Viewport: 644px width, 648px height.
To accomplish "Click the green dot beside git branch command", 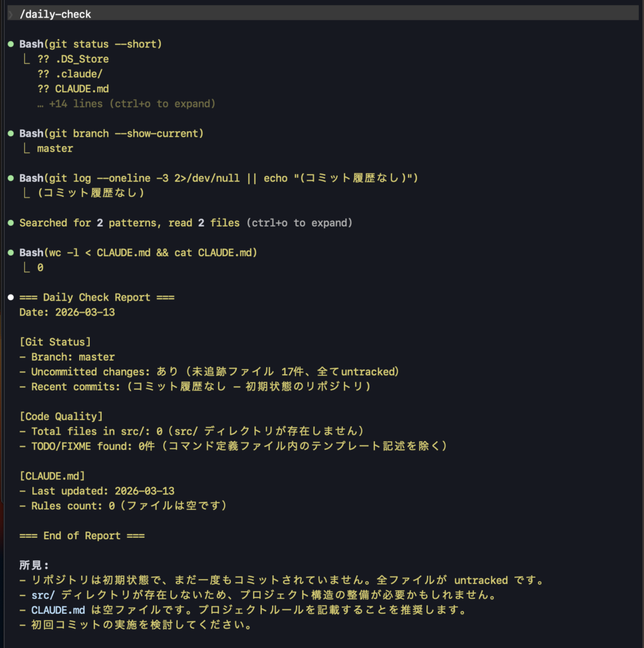I will tap(11, 134).
